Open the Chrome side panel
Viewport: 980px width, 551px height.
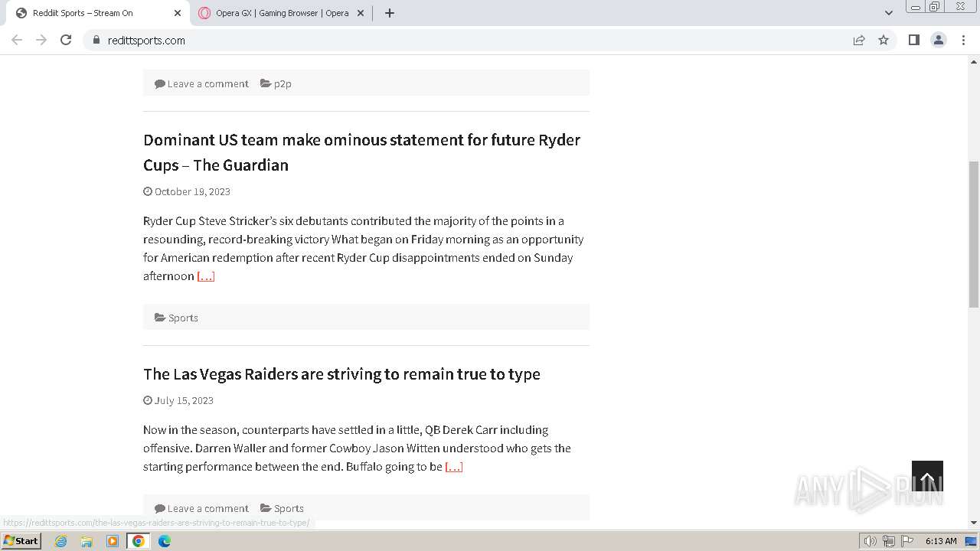[x=913, y=40]
